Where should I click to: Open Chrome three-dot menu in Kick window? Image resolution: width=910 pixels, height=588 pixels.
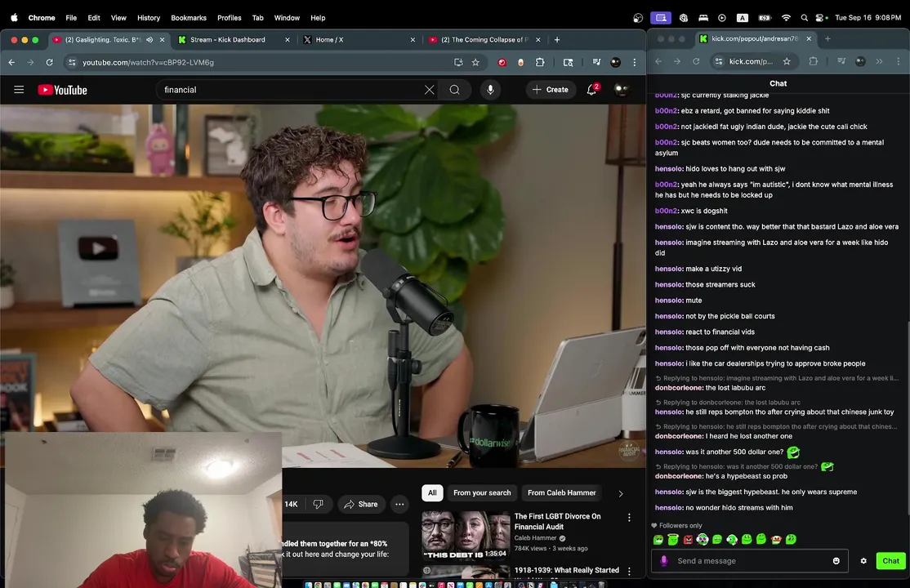(x=899, y=61)
